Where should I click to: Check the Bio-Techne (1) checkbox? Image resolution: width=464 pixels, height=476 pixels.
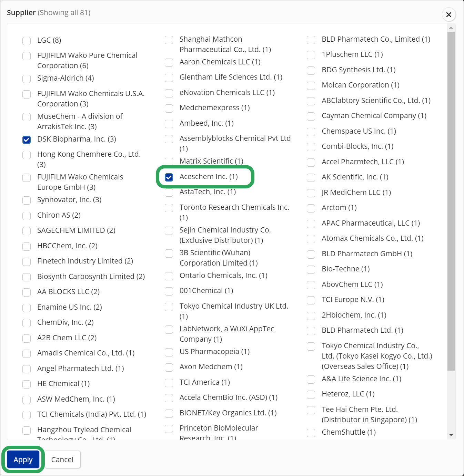click(x=311, y=270)
